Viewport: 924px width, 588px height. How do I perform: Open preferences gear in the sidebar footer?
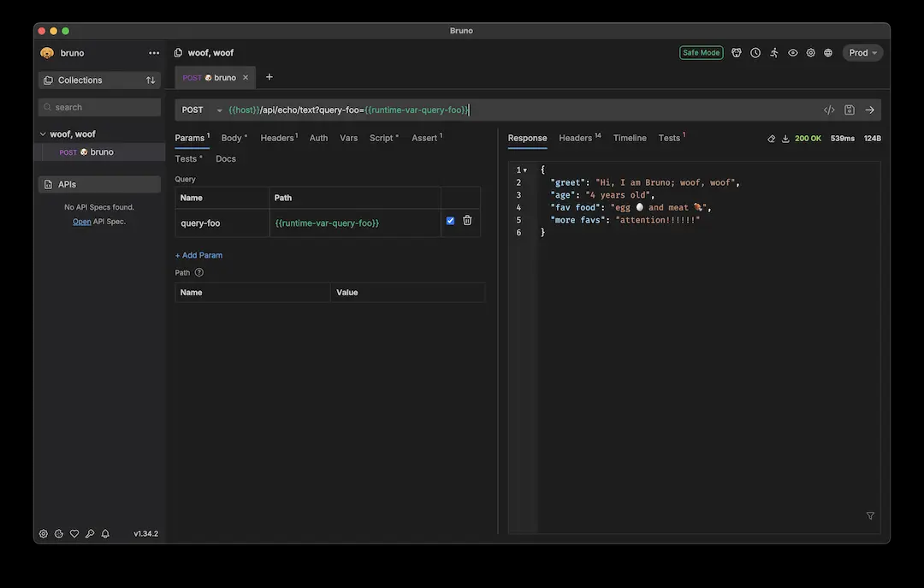tap(44, 534)
